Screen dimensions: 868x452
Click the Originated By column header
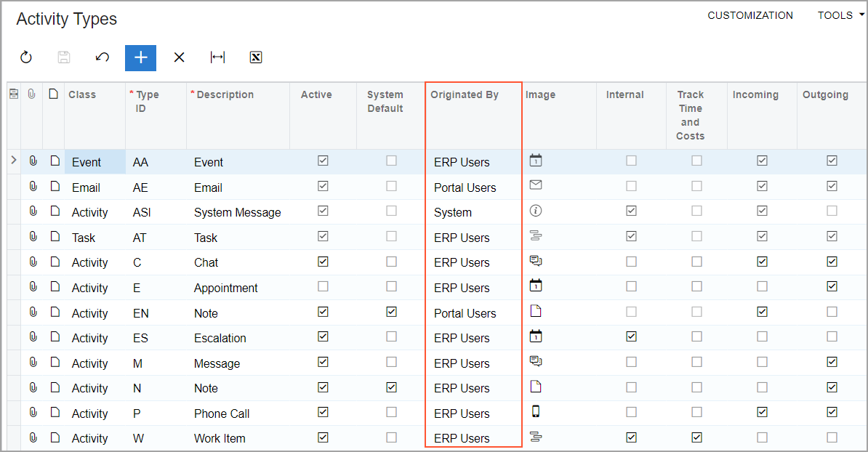(x=465, y=94)
